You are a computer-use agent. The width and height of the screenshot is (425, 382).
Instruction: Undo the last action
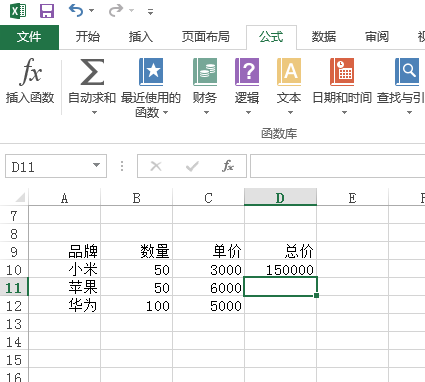(76, 11)
